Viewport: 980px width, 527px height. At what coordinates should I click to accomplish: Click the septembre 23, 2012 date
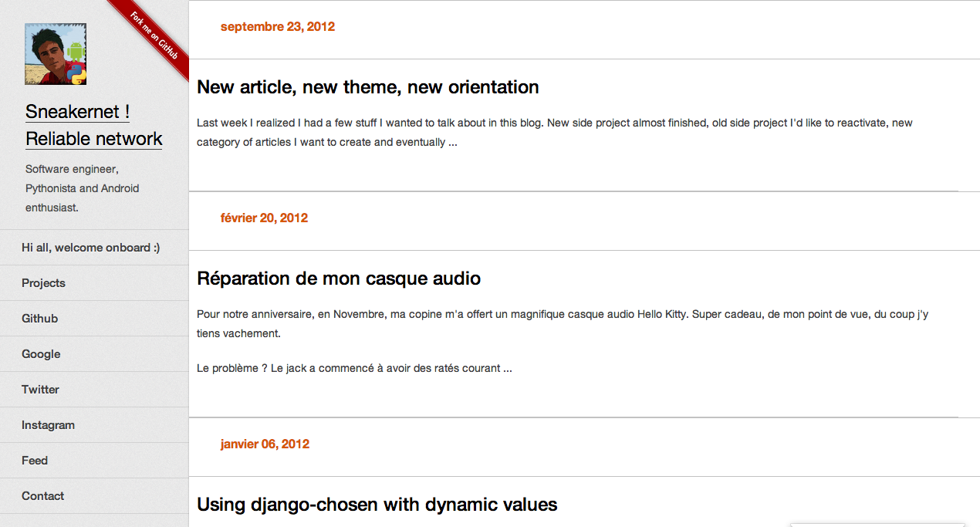(x=277, y=26)
